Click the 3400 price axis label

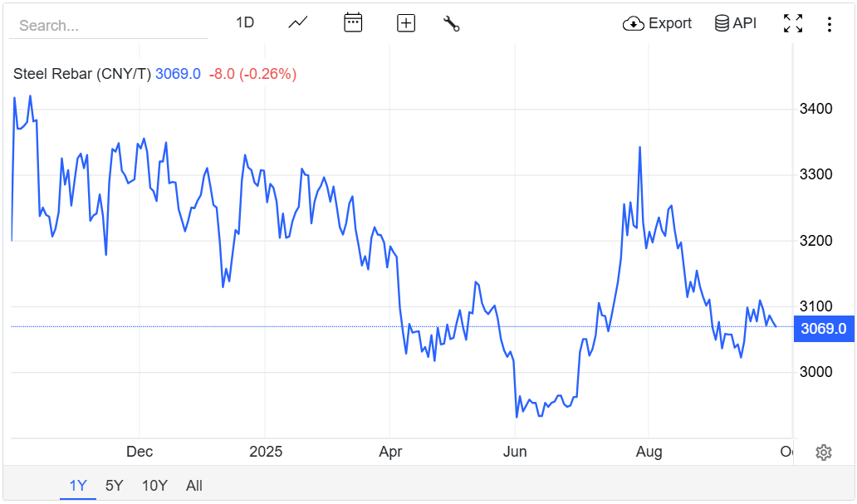pyautogui.click(x=816, y=109)
